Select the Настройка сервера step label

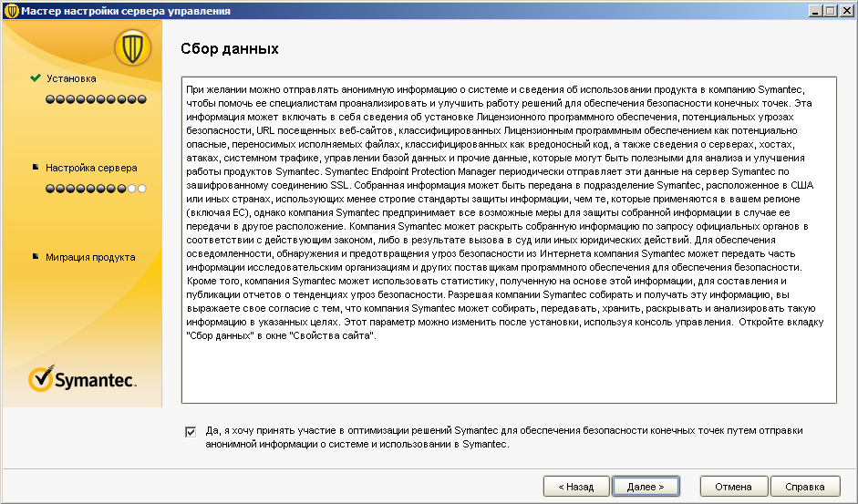coord(91,168)
